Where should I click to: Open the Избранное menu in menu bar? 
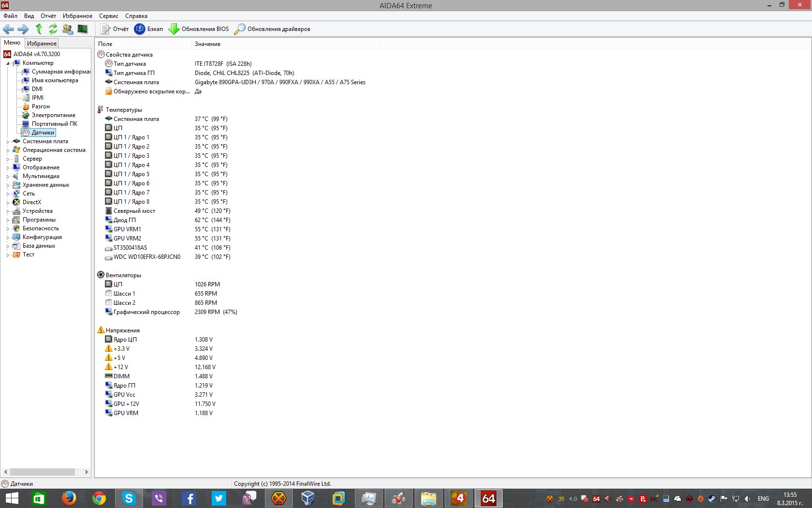click(77, 16)
